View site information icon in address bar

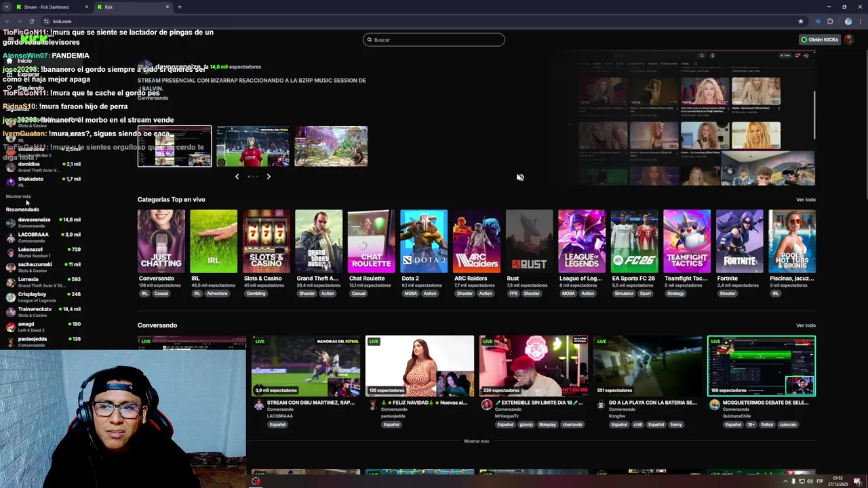pyautogui.click(x=46, y=21)
